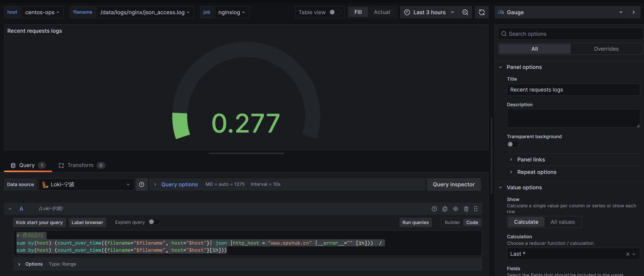Click the datasource help icon beside Loki dropdown
This screenshot has width=644, height=276.
pos(142,184)
